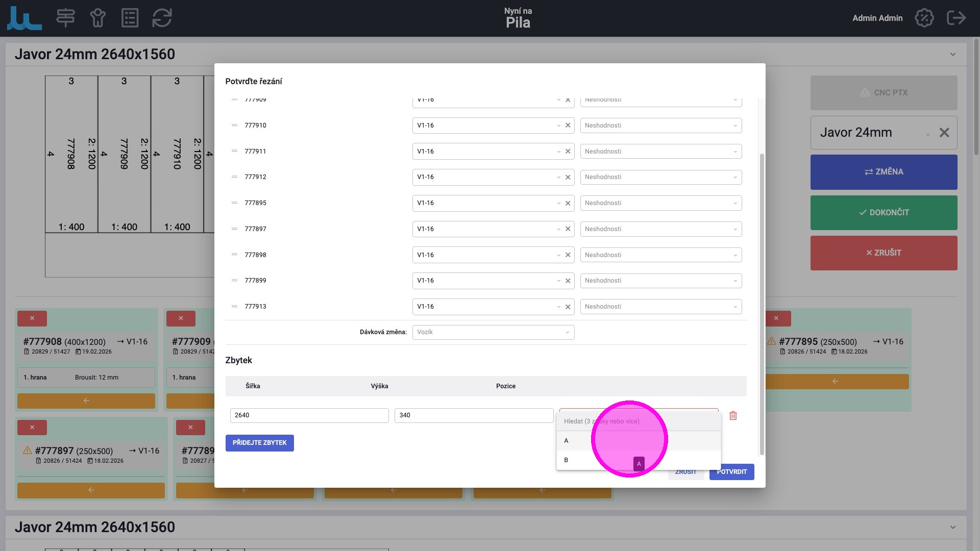Click the dialog's vertical scrollbar
Screen dimensions: 980x551
point(762,304)
